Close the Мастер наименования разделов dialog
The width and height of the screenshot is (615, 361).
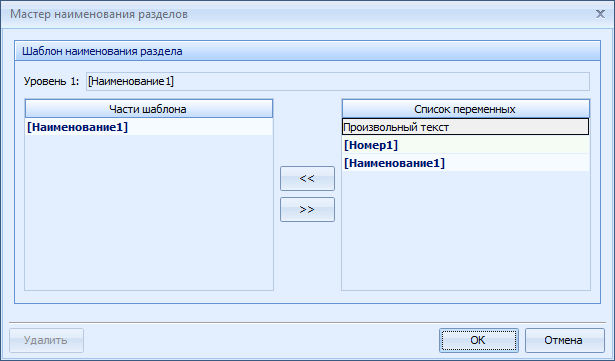pos(600,14)
